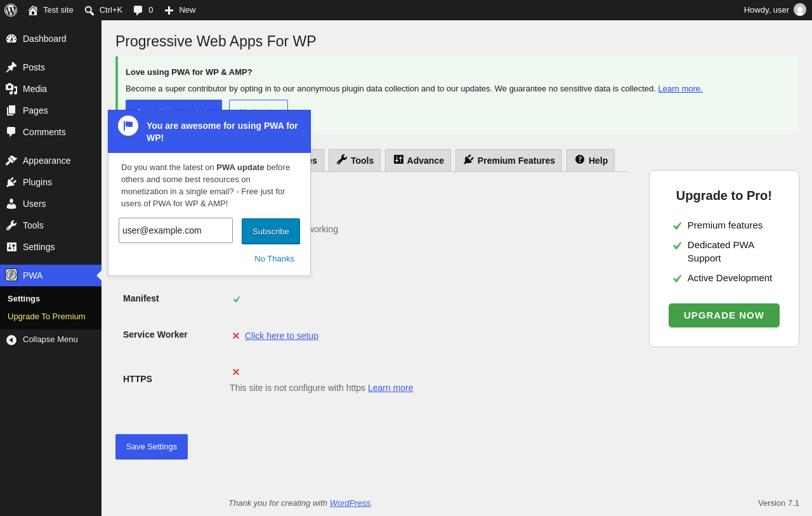Open the Media icon in the sidebar
The width and height of the screenshot is (812, 516).
click(11, 89)
